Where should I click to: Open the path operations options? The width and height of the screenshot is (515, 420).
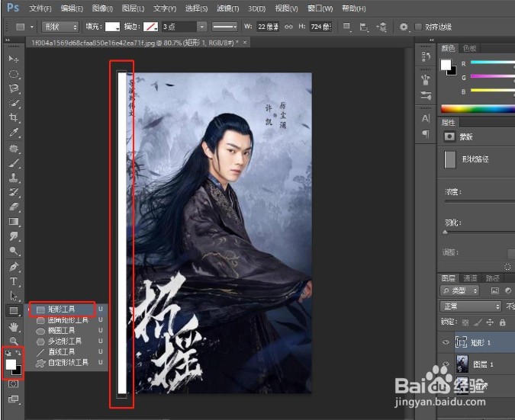coord(346,27)
